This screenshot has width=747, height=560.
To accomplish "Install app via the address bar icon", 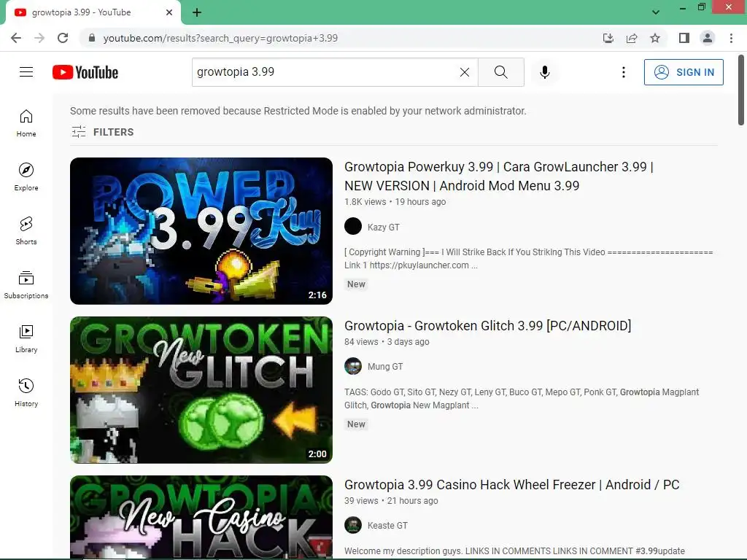I will pyautogui.click(x=608, y=38).
